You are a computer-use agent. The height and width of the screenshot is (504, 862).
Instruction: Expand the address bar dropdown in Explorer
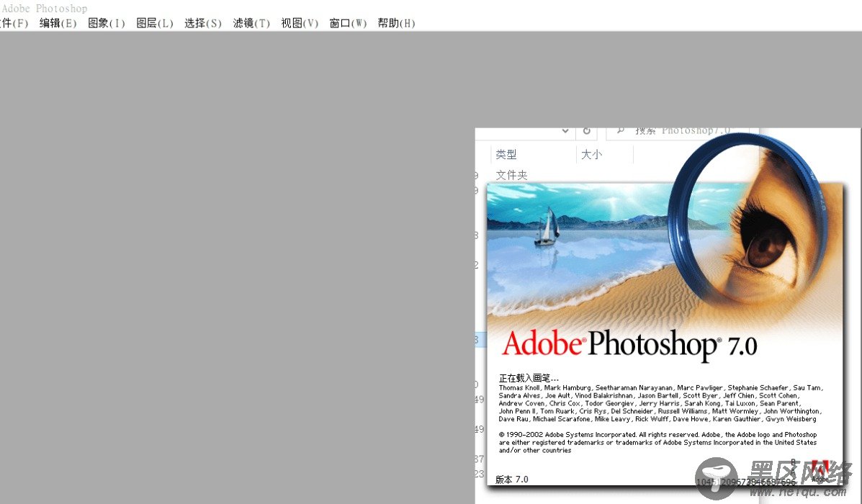(565, 131)
